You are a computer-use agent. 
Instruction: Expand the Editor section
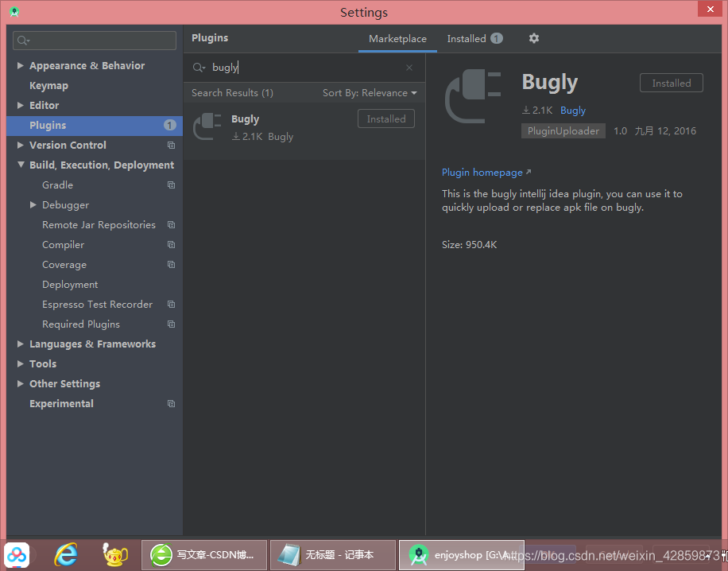(x=21, y=106)
